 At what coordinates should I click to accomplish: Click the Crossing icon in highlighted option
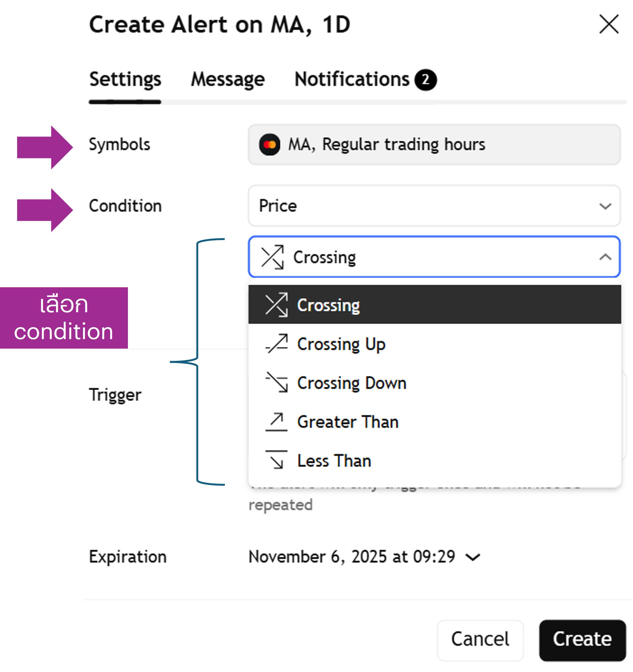276,305
